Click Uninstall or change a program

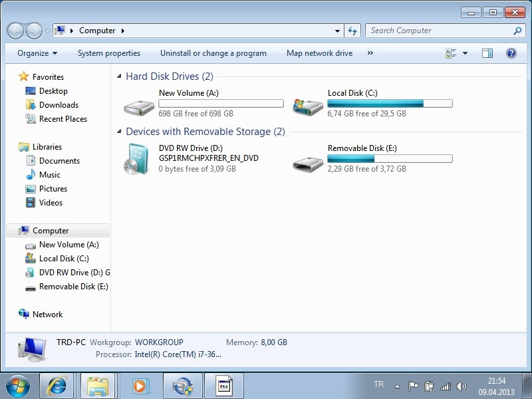(213, 53)
